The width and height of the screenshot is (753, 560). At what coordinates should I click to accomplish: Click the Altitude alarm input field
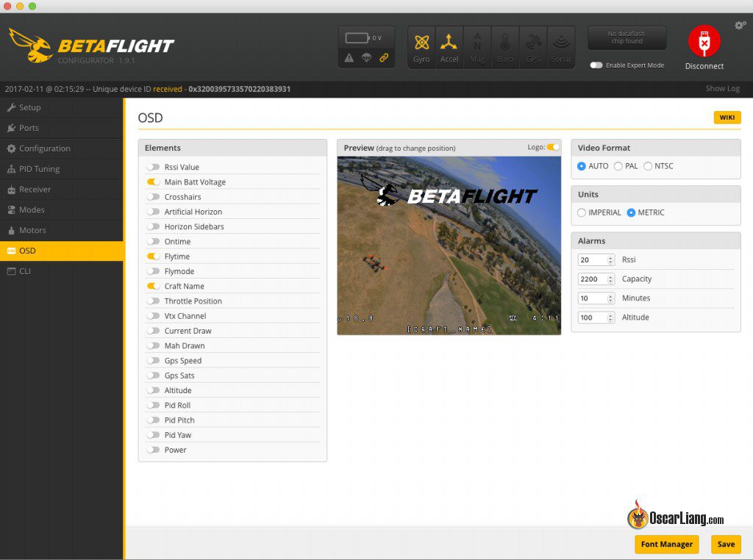pos(592,317)
